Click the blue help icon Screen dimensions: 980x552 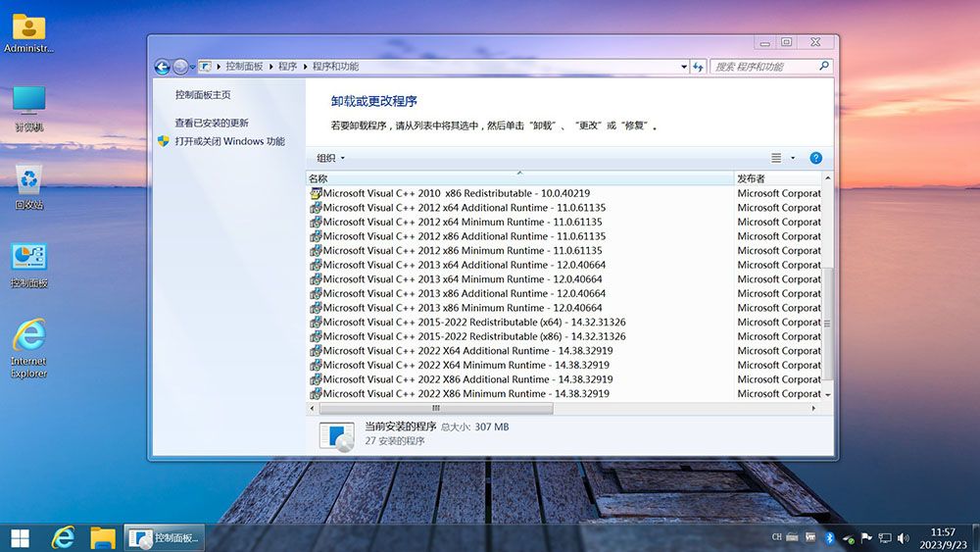[x=815, y=158]
